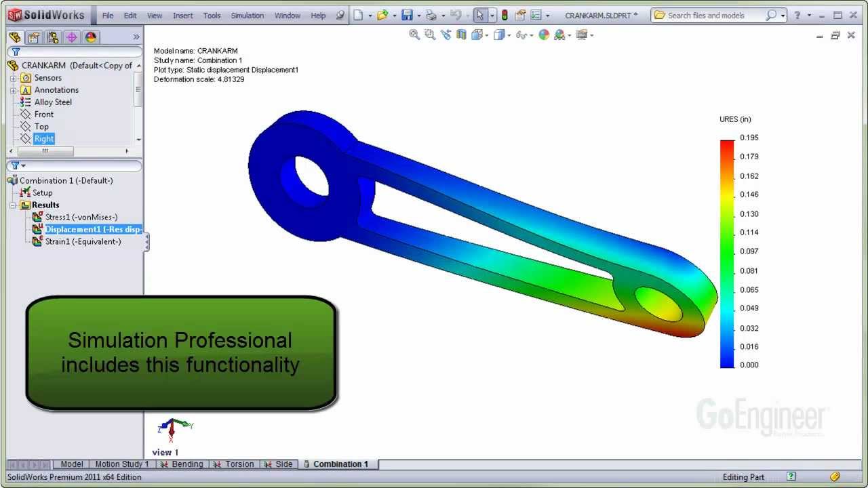The image size is (868, 488).
Task: Click the search magnifier icon
Action: point(771,15)
